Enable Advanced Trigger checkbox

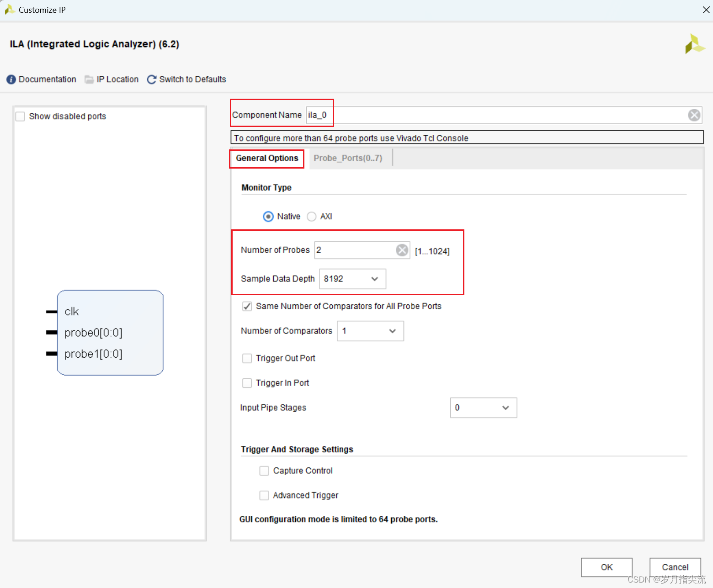point(264,495)
